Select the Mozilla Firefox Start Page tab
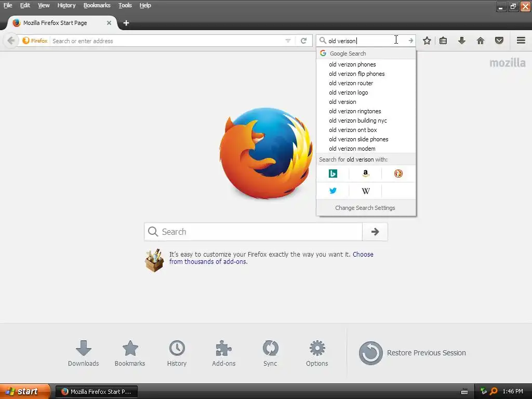This screenshot has width=532, height=399. (x=62, y=23)
